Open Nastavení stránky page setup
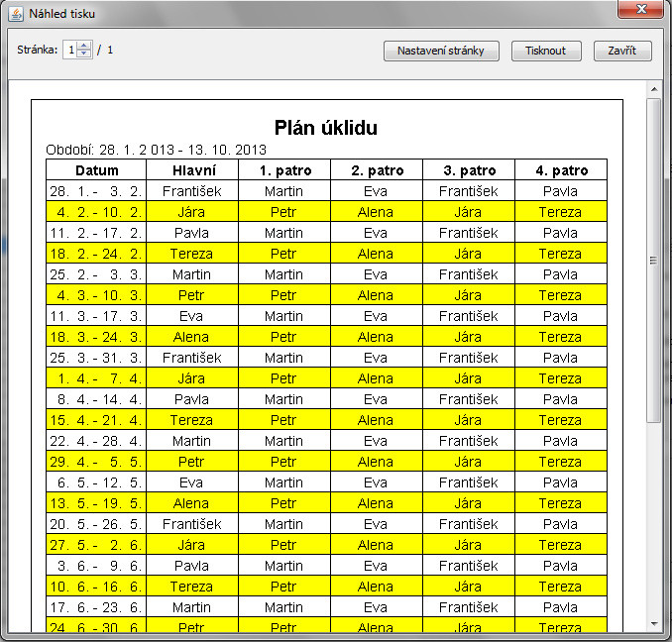Viewport: 672px width, 642px height. (x=441, y=51)
